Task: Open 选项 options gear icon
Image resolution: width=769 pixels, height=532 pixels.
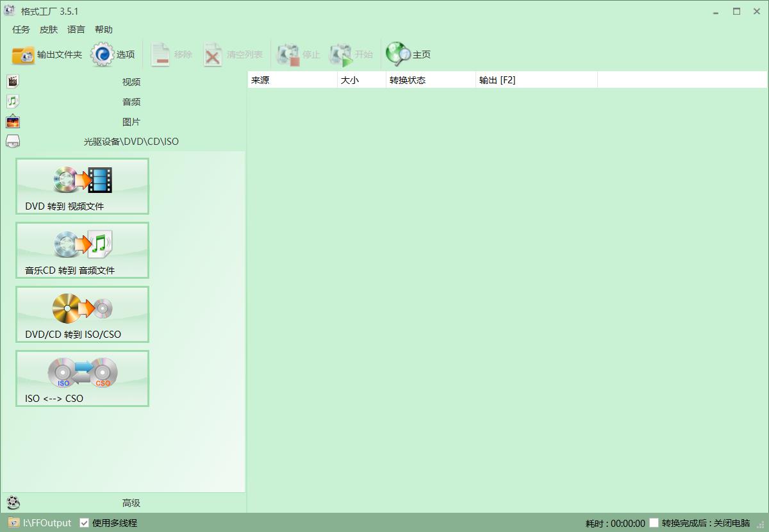Action: pos(103,55)
